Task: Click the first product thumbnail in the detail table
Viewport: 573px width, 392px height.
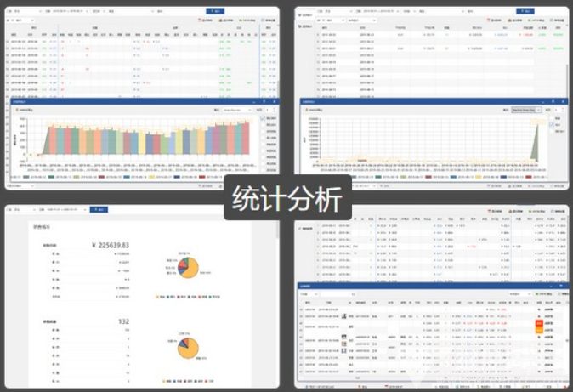Action: click(x=343, y=316)
